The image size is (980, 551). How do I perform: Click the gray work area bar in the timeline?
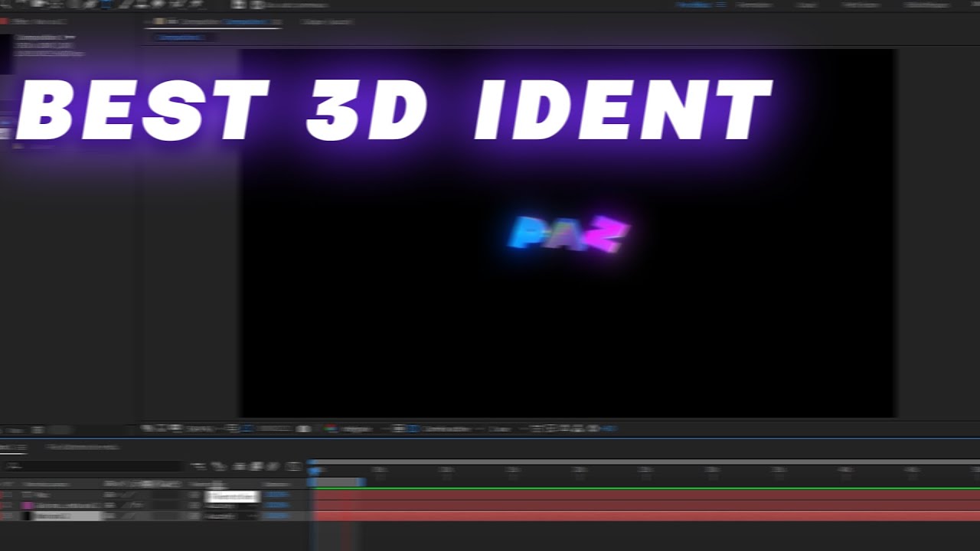[x=338, y=482]
